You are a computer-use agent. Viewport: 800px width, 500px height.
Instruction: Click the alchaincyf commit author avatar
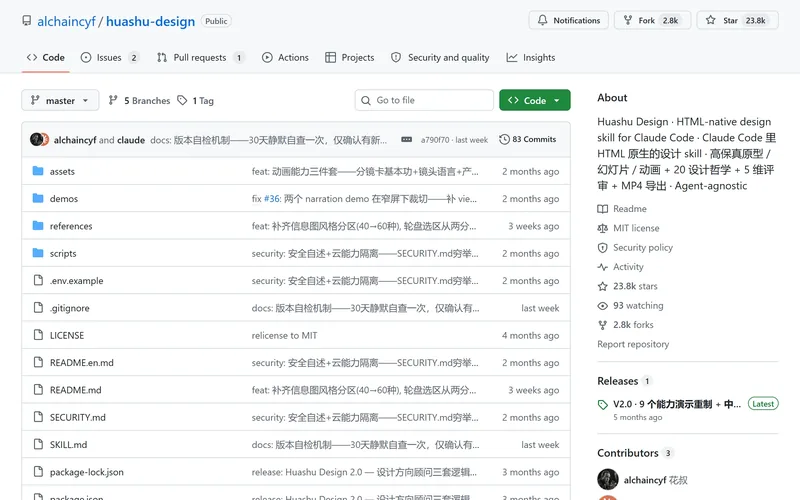coord(36,139)
